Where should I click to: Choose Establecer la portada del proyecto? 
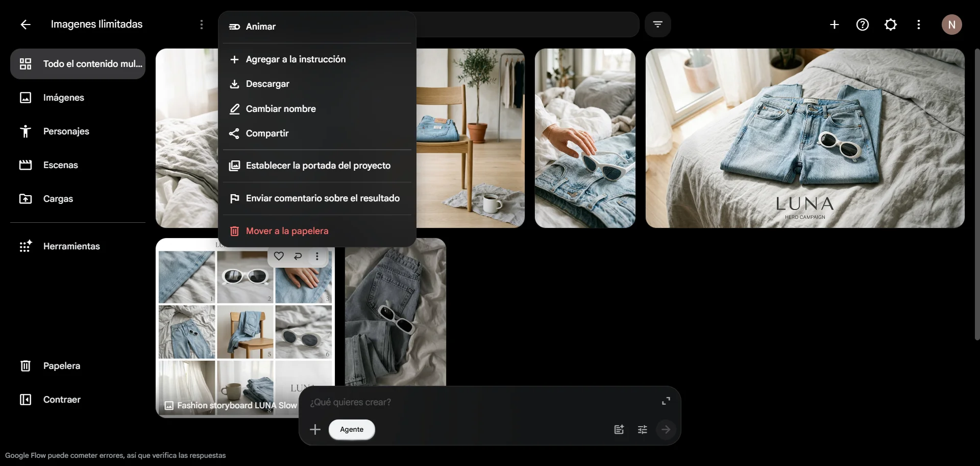click(317, 166)
